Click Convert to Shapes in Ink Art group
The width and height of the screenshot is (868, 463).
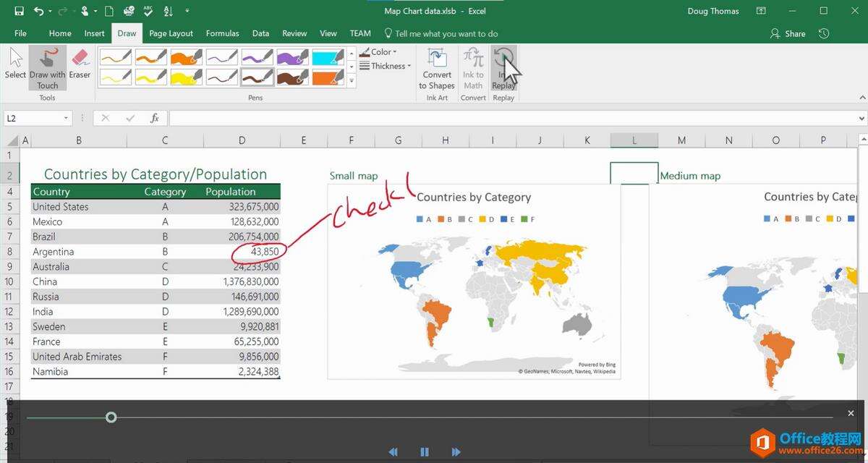[436, 69]
